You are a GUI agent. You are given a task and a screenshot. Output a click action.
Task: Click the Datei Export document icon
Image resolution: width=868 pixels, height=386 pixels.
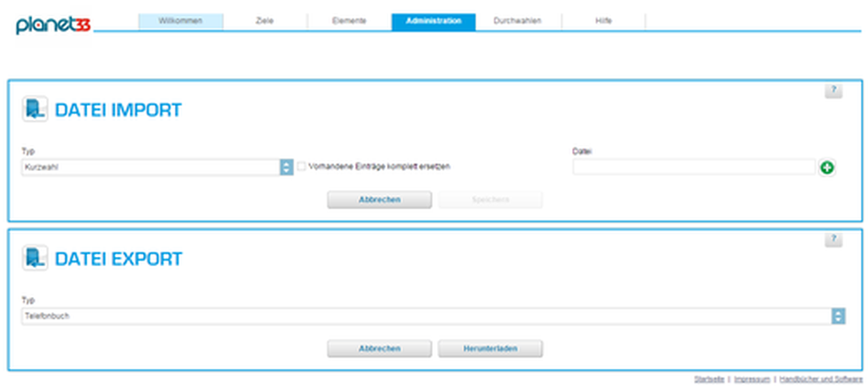[x=36, y=258]
